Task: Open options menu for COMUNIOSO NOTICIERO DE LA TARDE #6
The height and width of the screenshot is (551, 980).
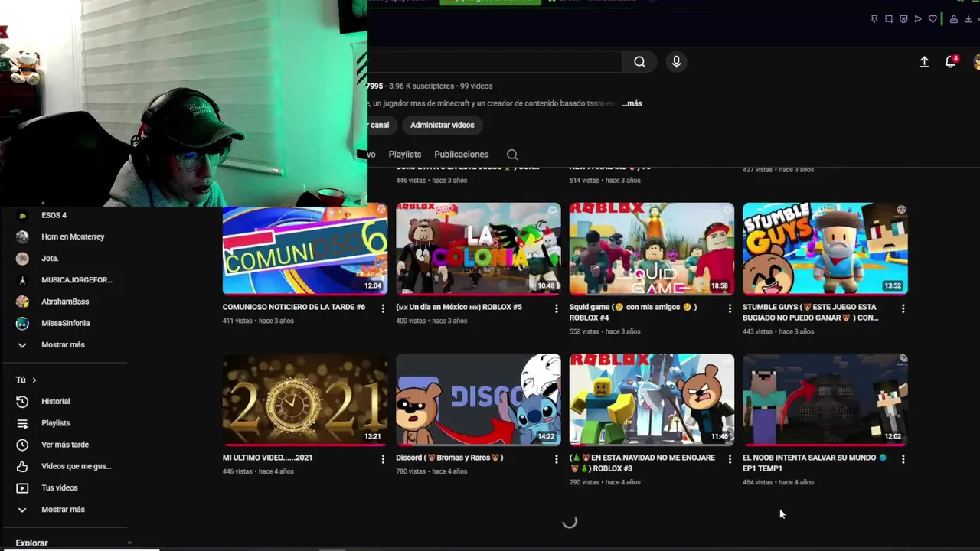Action: point(383,308)
